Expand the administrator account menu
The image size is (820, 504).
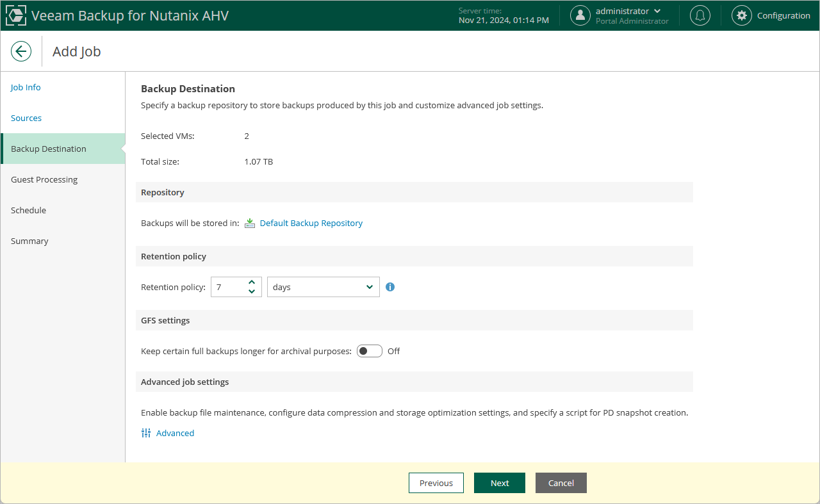pyautogui.click(x=657, y=11)
